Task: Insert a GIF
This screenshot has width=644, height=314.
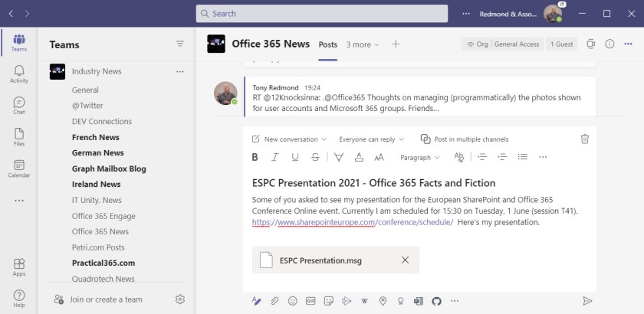Action: [310, 301]
